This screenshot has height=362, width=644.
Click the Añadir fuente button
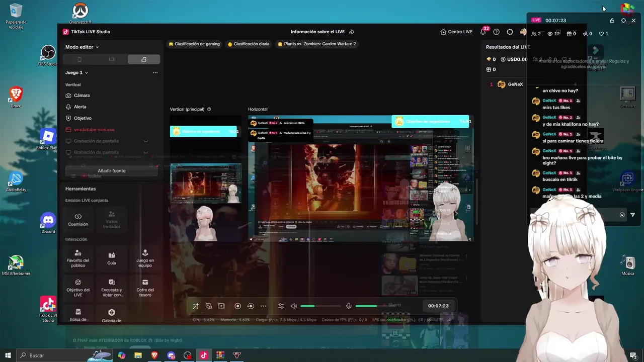[x=112, y=171]
